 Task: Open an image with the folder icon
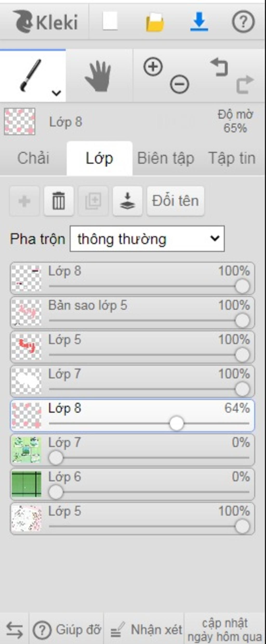155,22
